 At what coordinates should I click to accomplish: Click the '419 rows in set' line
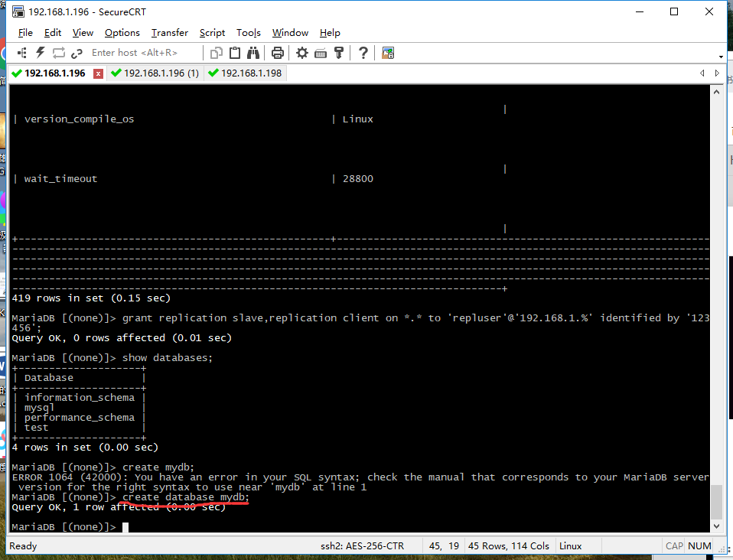(91, 298)
